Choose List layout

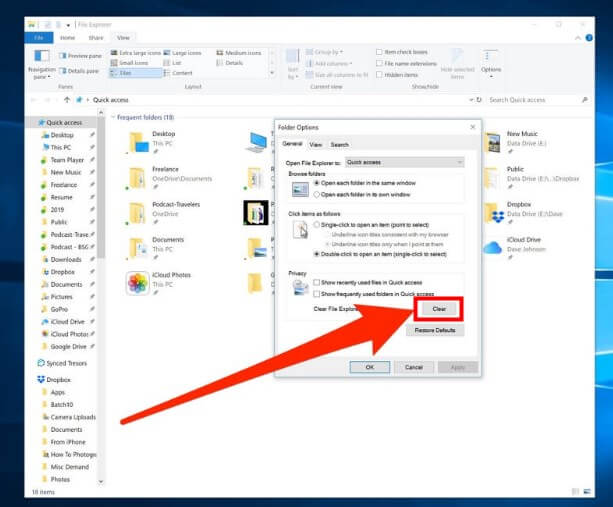point(172,63)
